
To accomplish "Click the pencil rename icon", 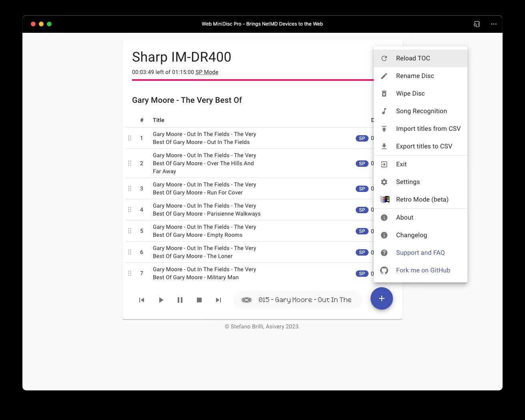I will point(384,76).
